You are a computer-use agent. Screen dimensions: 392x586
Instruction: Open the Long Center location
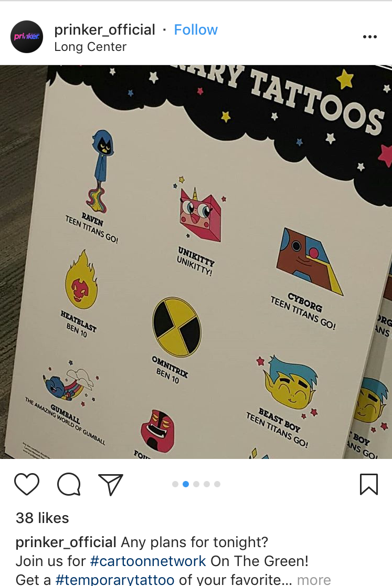90,47
